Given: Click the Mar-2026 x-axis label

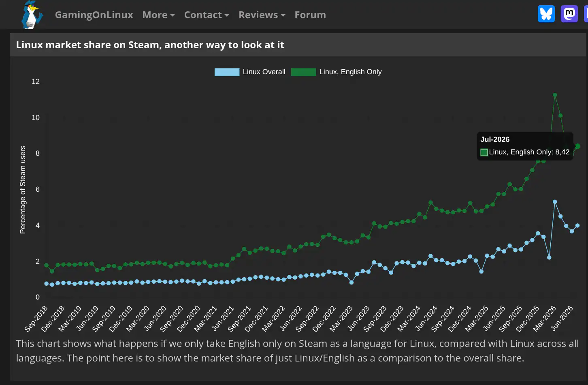Looking at the screenshot, I should point(544,319).
